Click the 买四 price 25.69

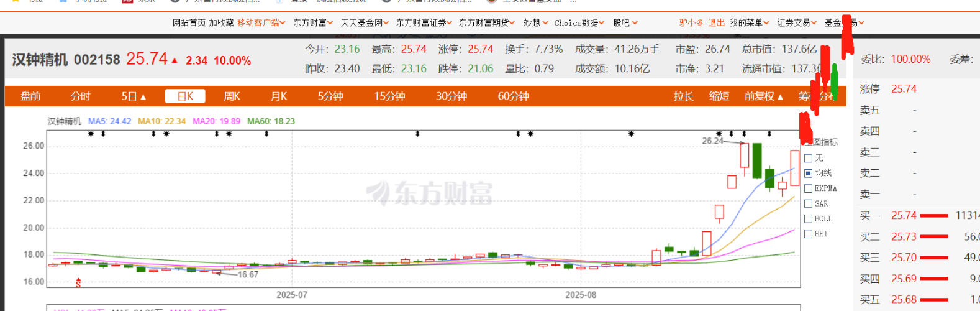(904, 278)
